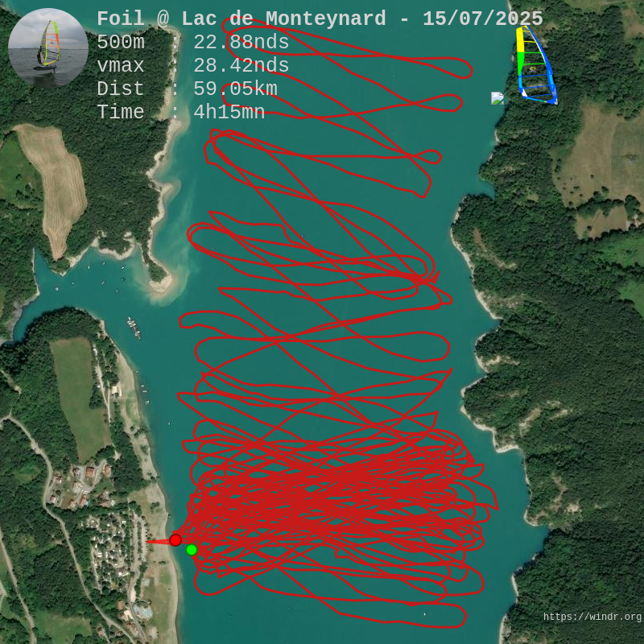Click the striped mown field in the upper left
The width and height of the screenshot is (644, 644).
tap(58, 187)
